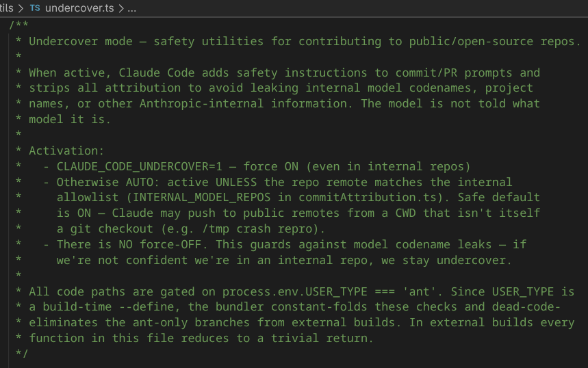Screen dimensions: 588x368
Task: Expand chevron after undercover.ts breadcrumb
Action: (120, 8)
